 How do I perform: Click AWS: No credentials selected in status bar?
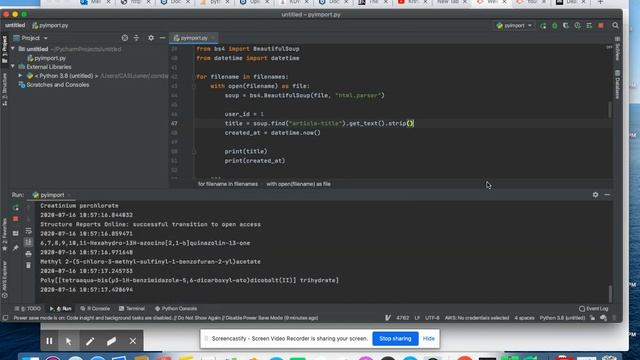pyautogui.click(x=477, y=318)
